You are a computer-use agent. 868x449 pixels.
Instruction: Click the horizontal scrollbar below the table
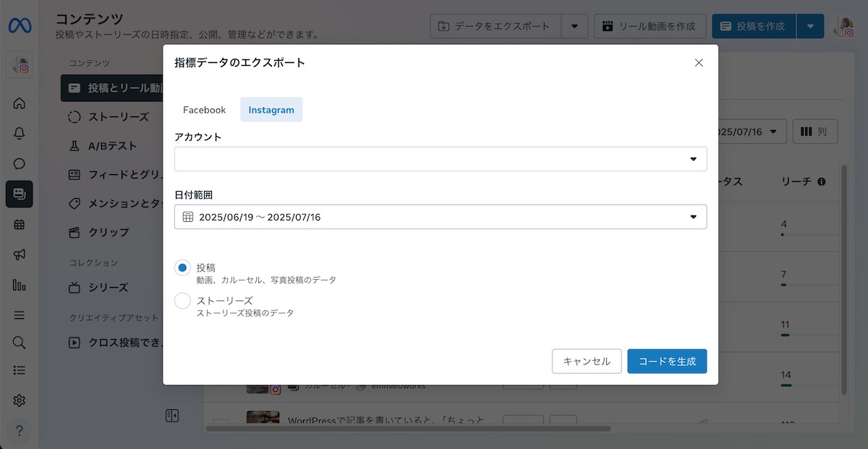pos(409,429)
